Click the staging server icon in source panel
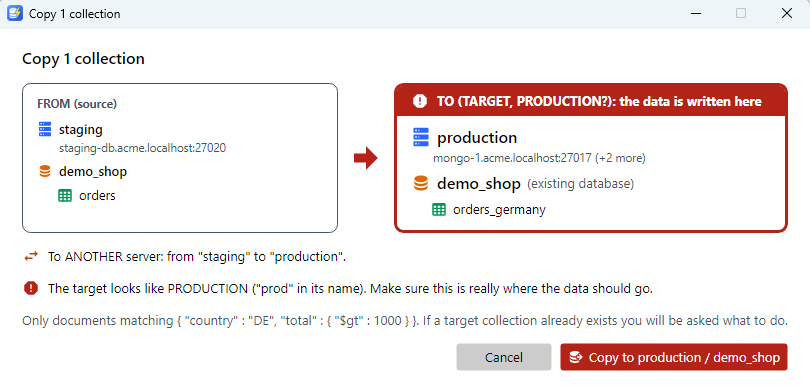The height and width of the screenshot is (389, 810). [45, 129]
